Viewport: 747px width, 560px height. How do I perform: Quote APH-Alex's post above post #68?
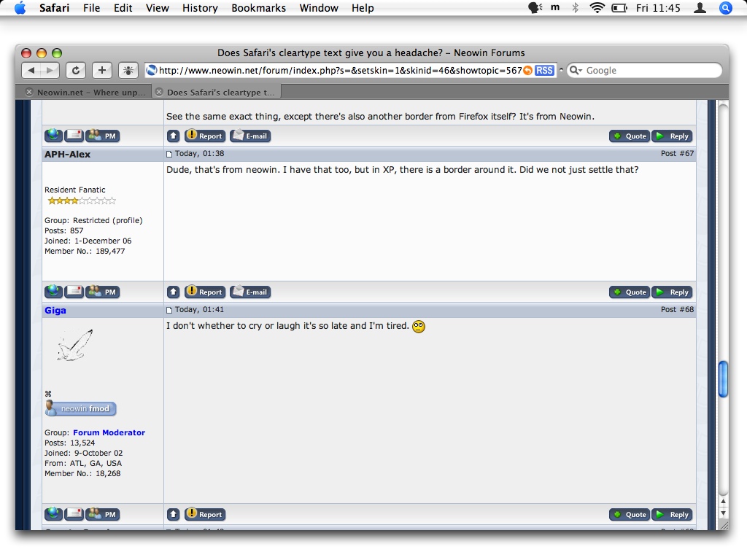pyautogui.click(x=630, y=292)
